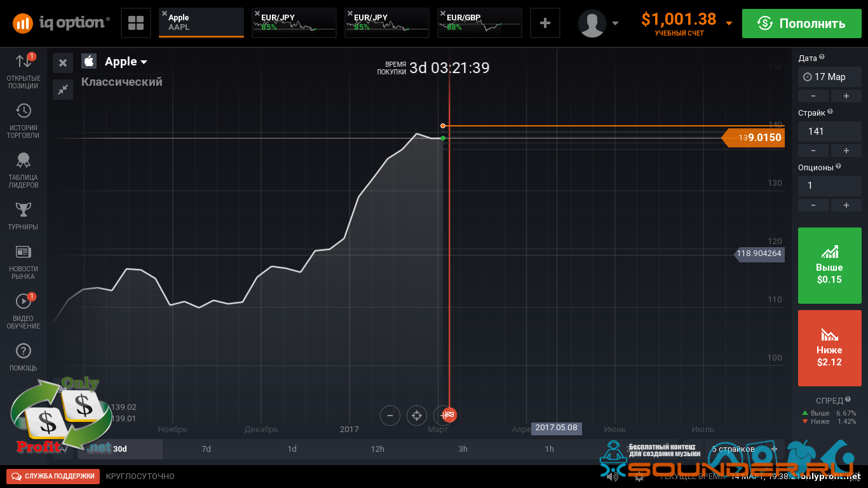This screenshot has height=488, width=868.
Task: Select the 12h timeframe
Action: pos(377,449)
